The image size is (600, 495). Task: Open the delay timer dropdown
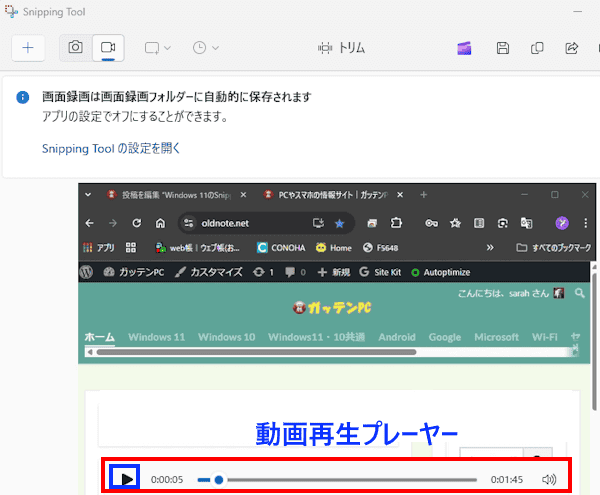(x=205, y=48)
